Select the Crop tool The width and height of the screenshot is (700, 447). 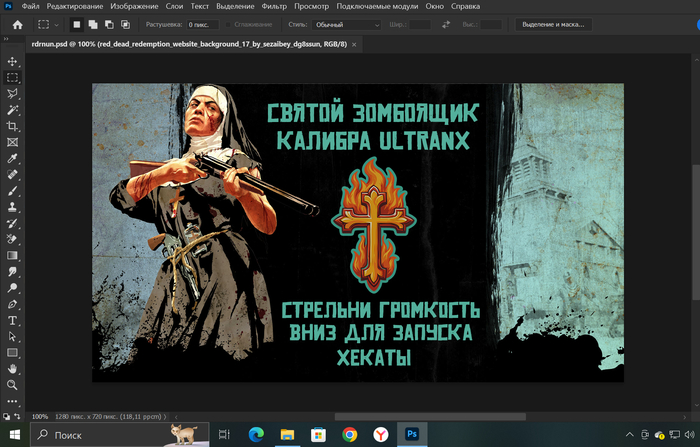click(x=13, y=126)
